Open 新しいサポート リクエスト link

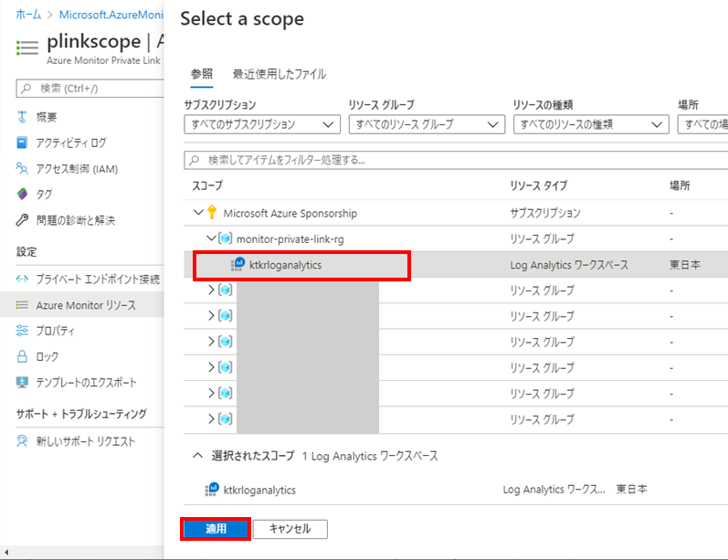click(86, 441)
